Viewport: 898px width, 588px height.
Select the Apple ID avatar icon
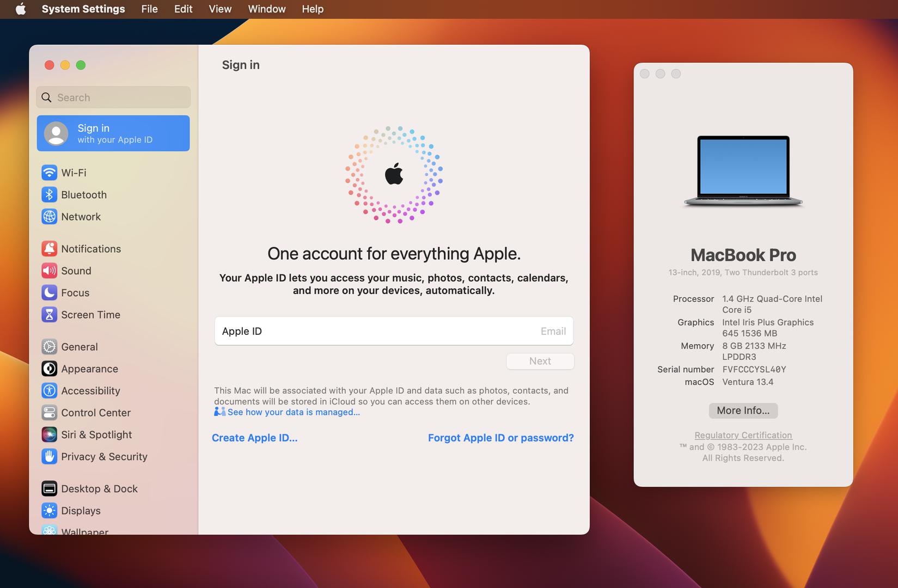pos(56,133)
